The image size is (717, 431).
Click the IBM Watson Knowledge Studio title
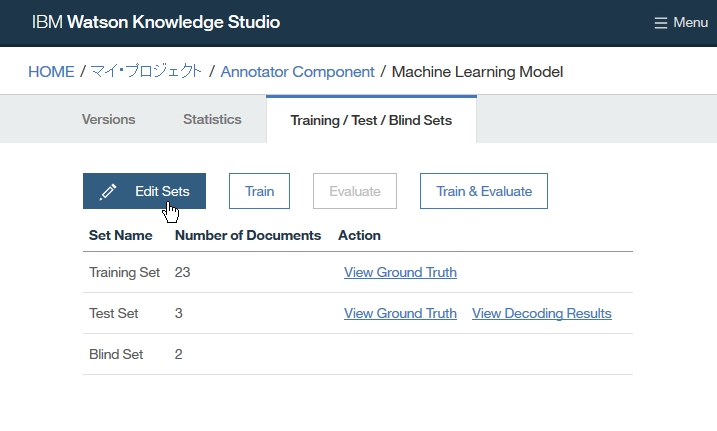(x=156, y=22)
